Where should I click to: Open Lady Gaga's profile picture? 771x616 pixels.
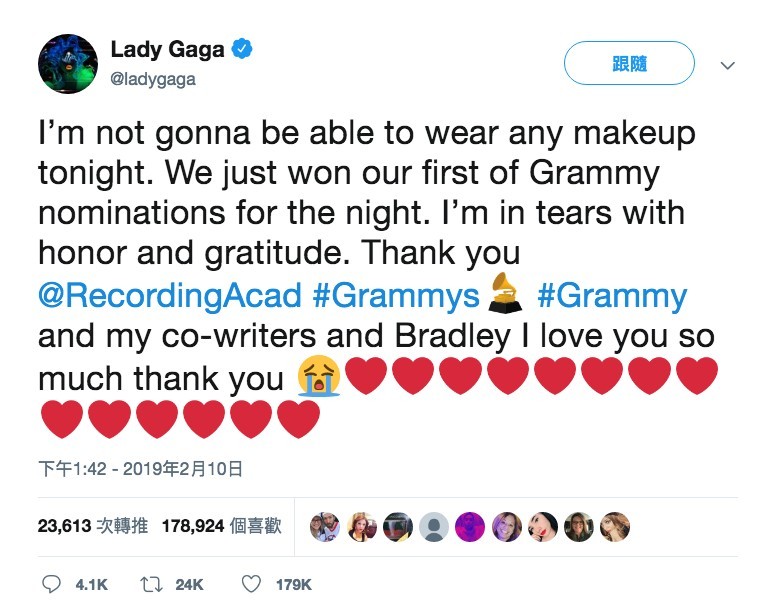click(67, 63)
